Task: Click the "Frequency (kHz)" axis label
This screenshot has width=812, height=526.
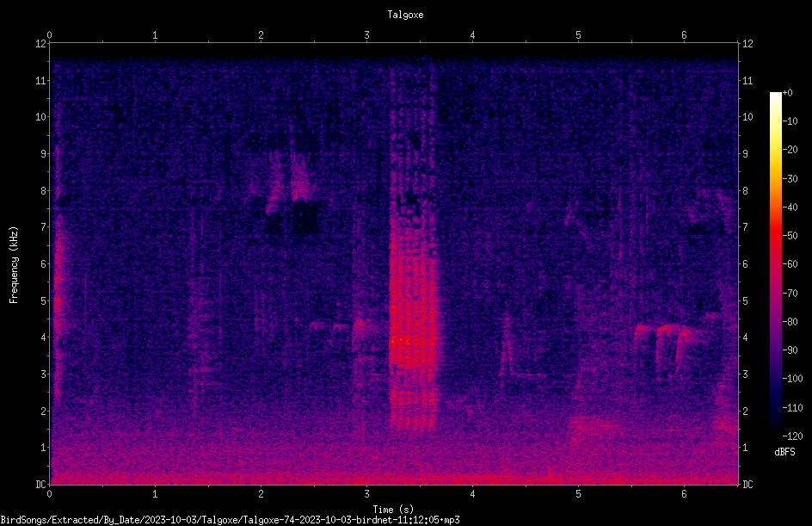Action: (x=14, y=265)
